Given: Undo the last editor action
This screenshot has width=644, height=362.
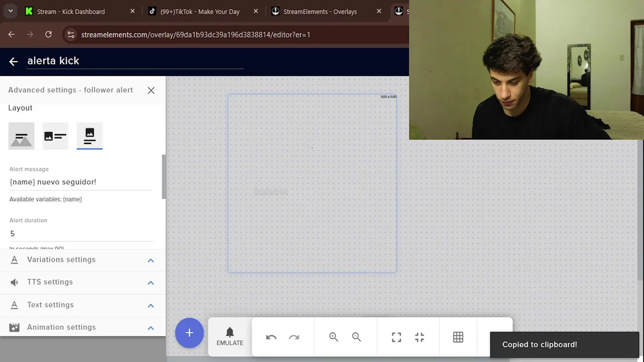Looking at the screenshot, I should pyautogui.click(x=271, y=337).
